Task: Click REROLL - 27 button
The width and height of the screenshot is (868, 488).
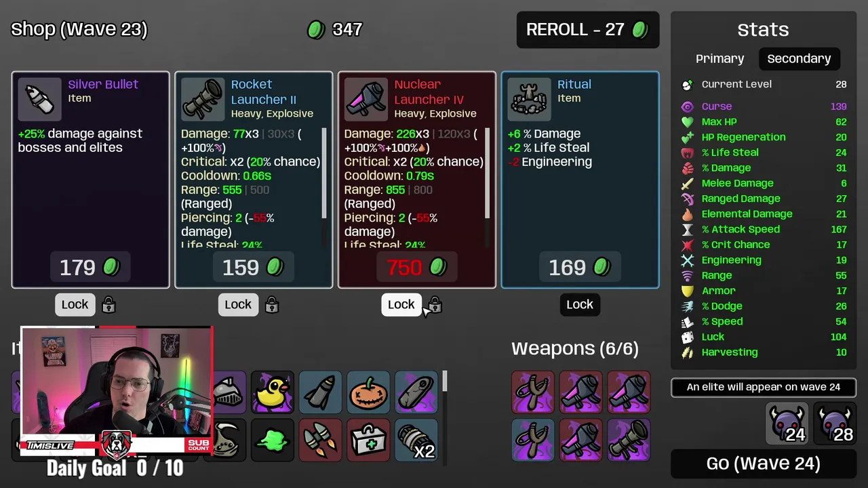Action: click(x=588, y=30)
